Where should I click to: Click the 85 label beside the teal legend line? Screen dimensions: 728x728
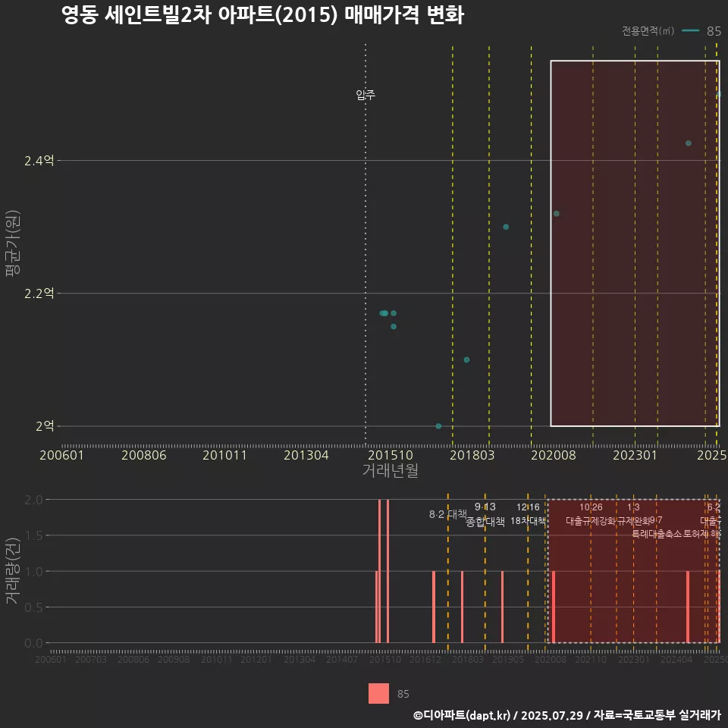(714, 31)
